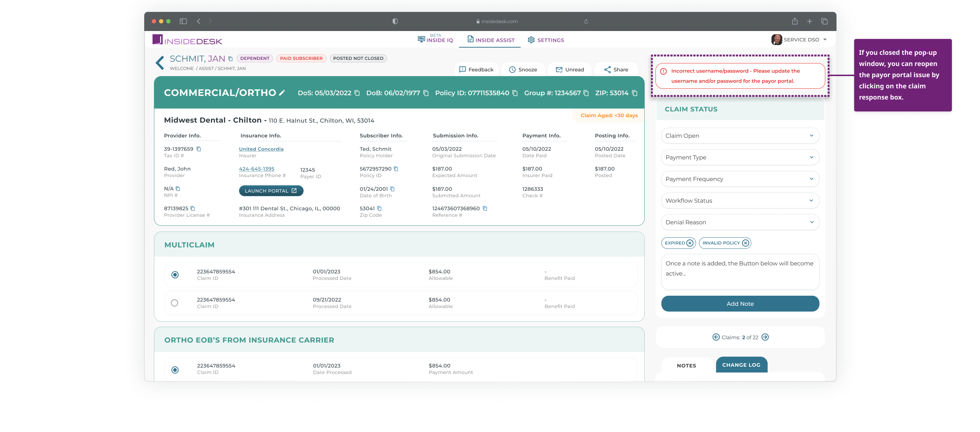Select Ortho EOB claim 01/01/2023 radio

pyautogui.click(x=175, y=370)
